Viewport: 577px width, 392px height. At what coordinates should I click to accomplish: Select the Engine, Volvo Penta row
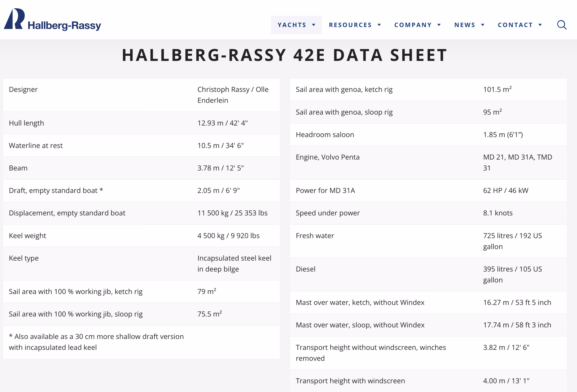click(428, 162)
